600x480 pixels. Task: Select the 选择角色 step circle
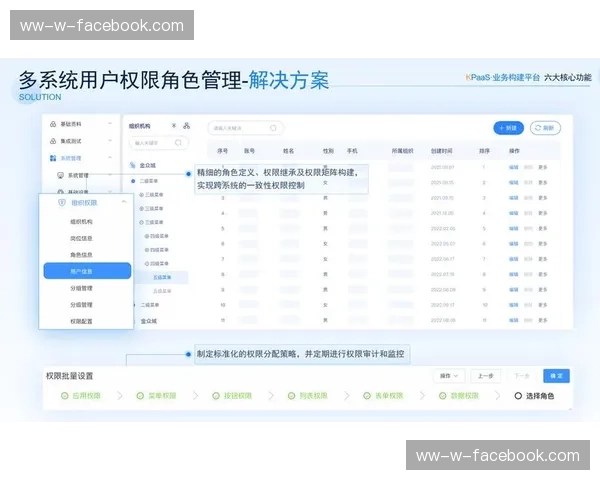point(518,396)
